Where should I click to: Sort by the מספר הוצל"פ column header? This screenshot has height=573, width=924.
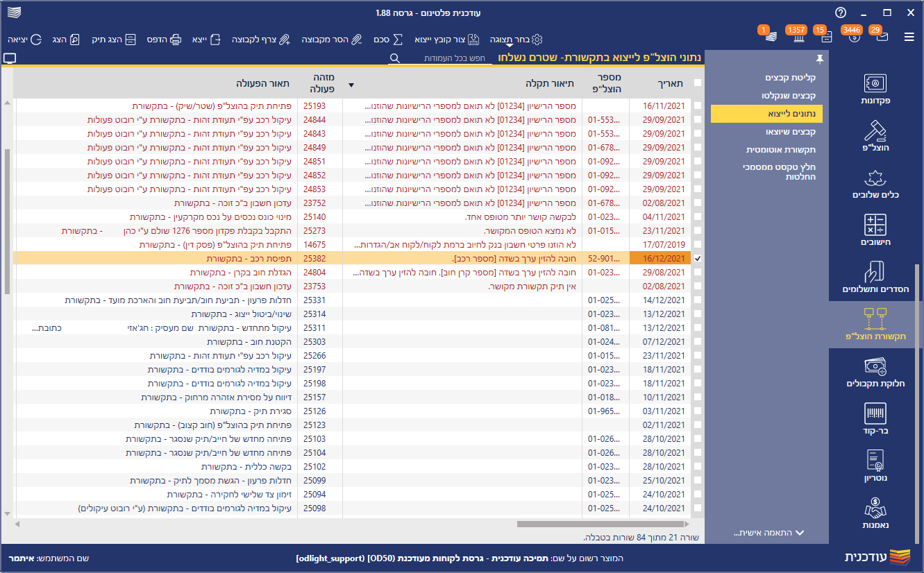(x=607, y=84)
